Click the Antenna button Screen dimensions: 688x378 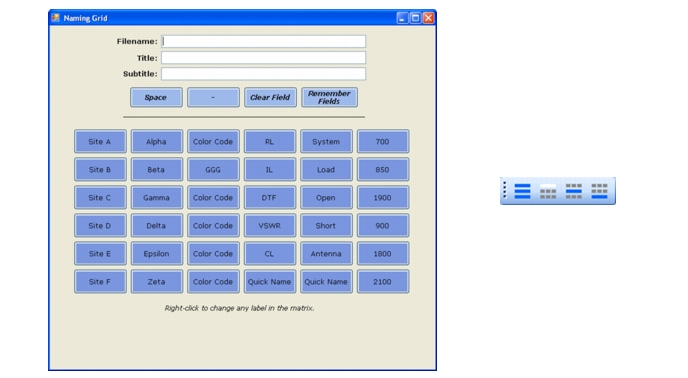coord(326,254)
